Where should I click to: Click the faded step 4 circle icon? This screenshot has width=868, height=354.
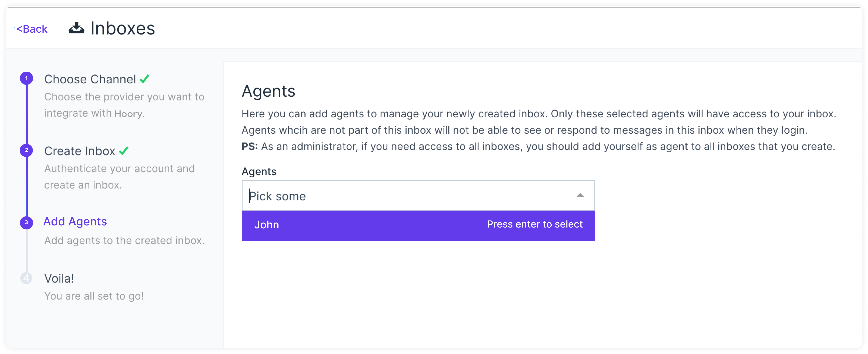click(26, 278)
